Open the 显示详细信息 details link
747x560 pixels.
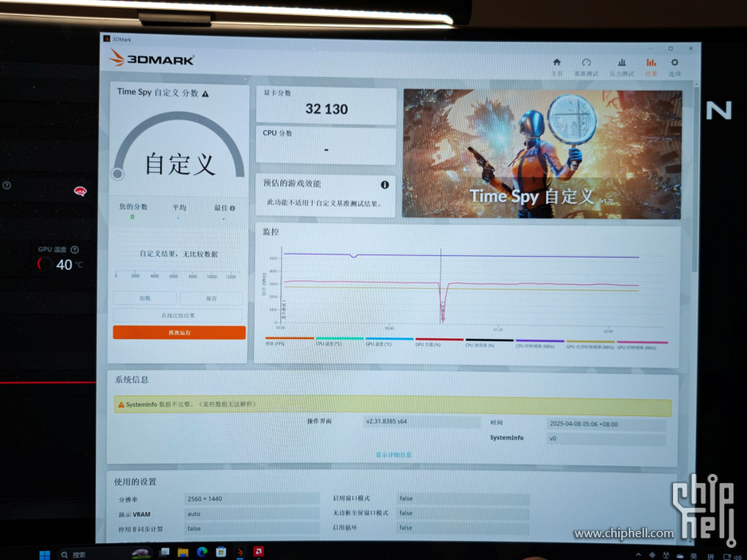393,455
